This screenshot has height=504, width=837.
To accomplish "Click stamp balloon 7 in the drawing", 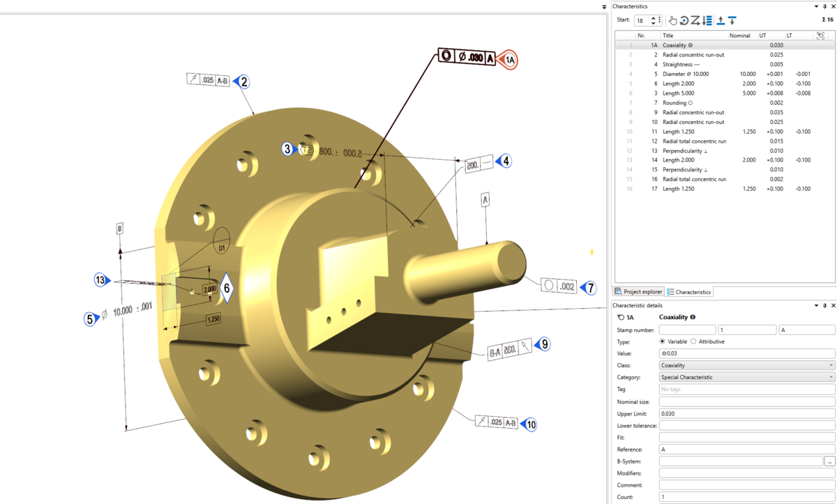I will [590, 287].
